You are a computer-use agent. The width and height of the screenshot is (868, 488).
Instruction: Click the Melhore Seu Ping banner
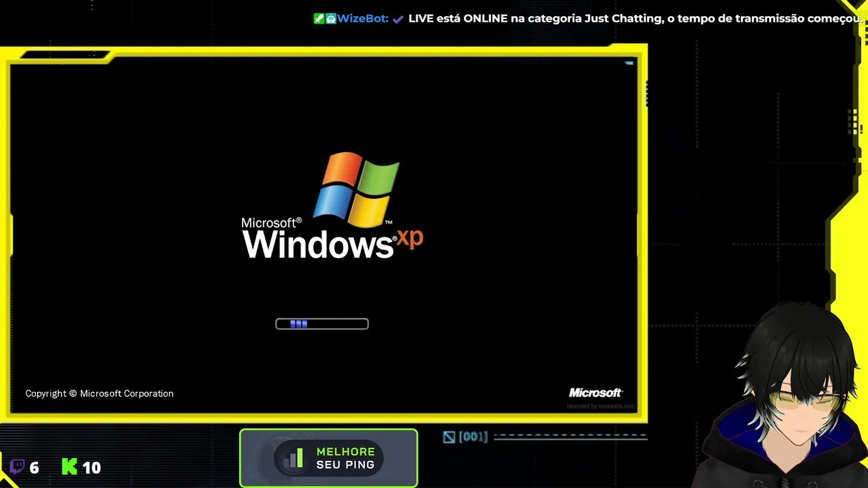coord(329,458)
